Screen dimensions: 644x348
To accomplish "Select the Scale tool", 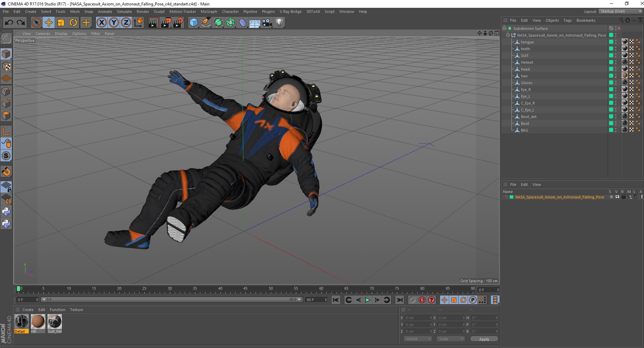I will (x=61, y=23).
